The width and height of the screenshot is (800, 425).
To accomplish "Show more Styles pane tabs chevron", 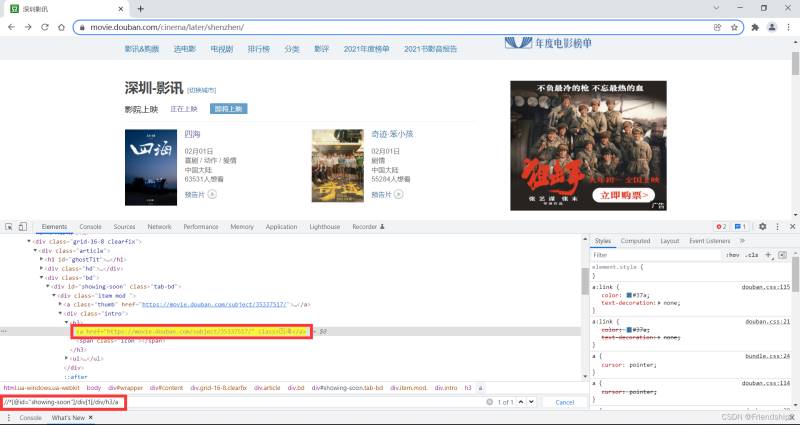I will [742, 241].
